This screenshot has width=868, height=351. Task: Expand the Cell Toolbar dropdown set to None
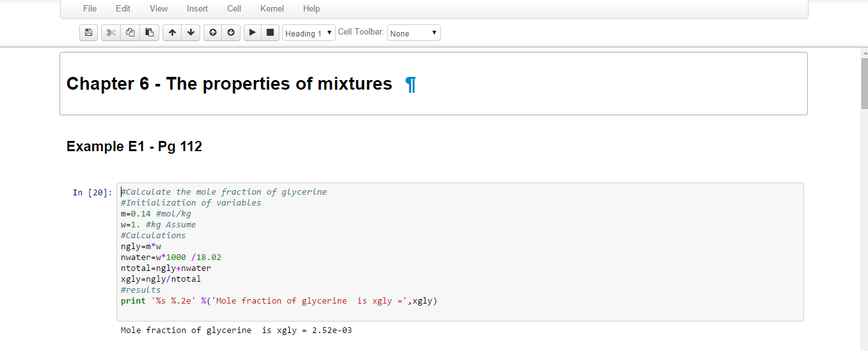point(413,33)
